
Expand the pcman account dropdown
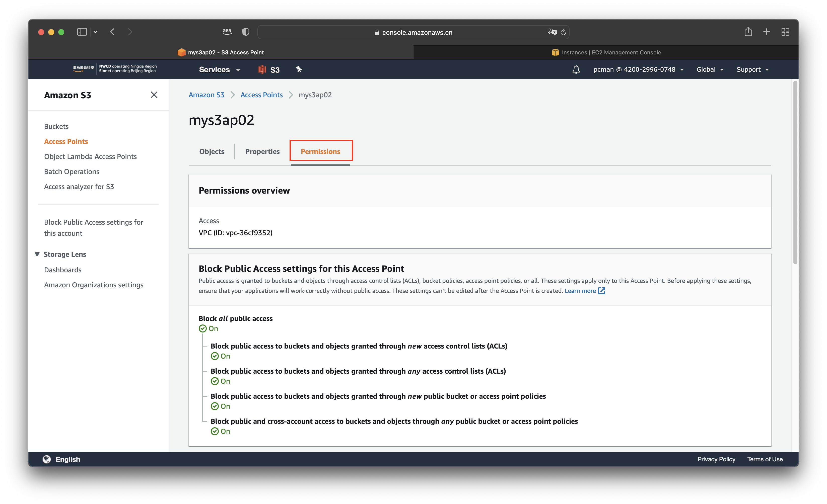coord(638,69)
